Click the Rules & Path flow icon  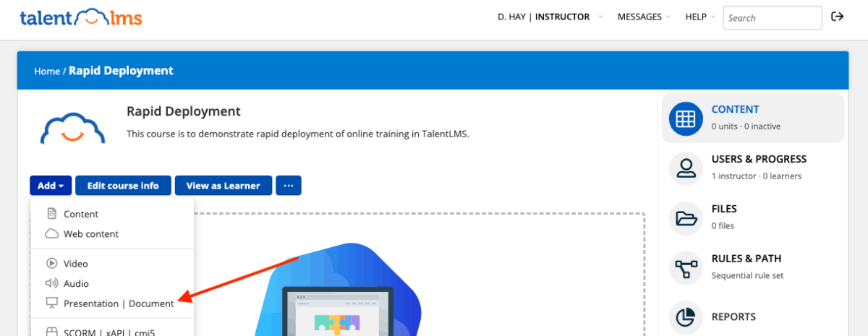click(686, 267)
